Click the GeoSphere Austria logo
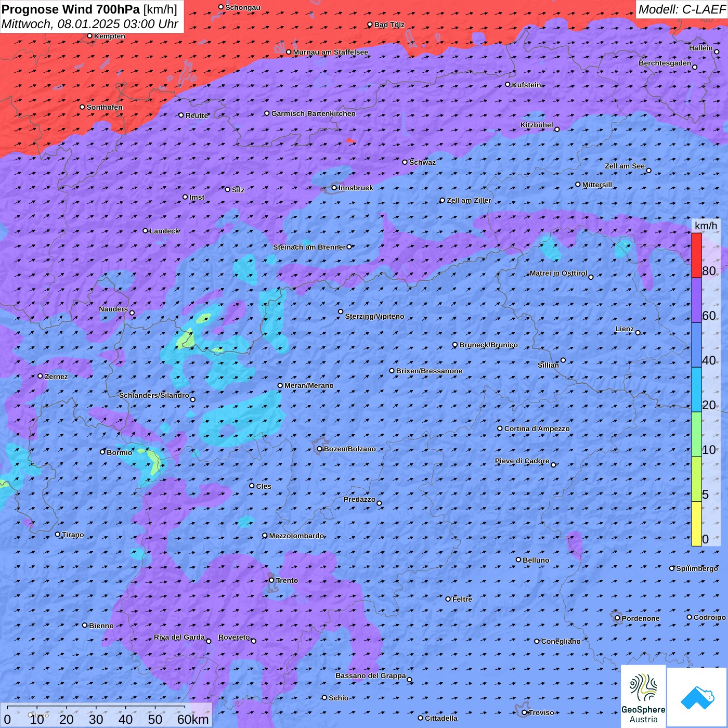 click(x=643, y=696)
